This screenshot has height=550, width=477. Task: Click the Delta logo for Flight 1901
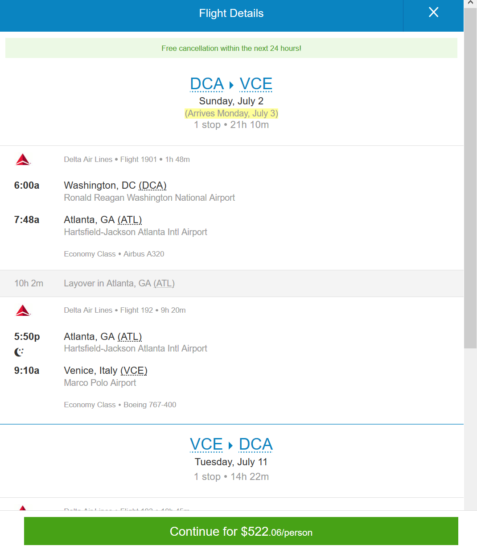click(23, 160)
